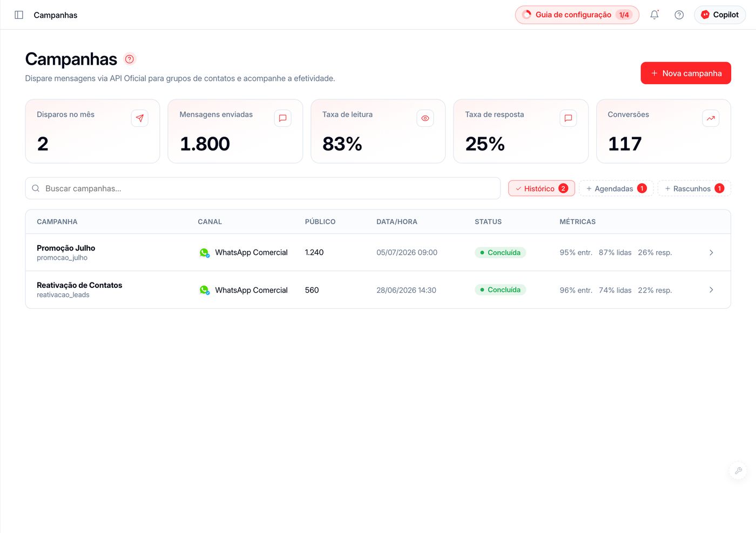The image size is (756, 533).
Task: Click the chat icon on Taxa de resposta card
Action: click(x=568, y=118)
